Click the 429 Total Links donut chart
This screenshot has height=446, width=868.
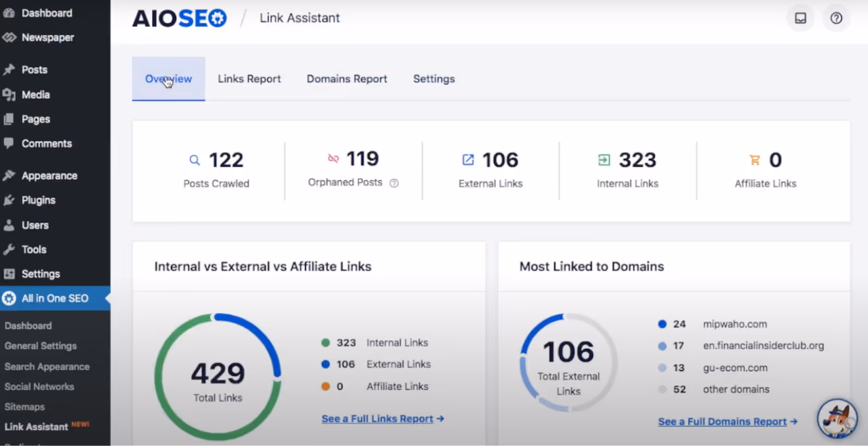218,377
